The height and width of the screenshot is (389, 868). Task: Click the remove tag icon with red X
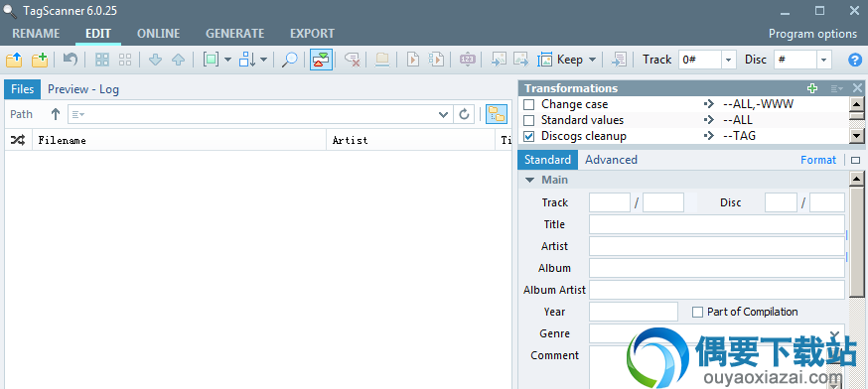pyautogui.click(x=353, y=60)
